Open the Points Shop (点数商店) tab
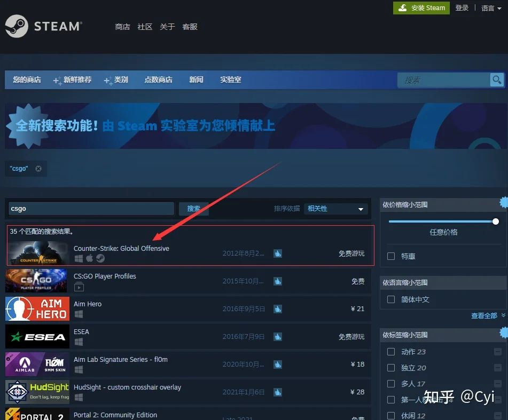Screen dimensions: 508x420 [159, 80]
